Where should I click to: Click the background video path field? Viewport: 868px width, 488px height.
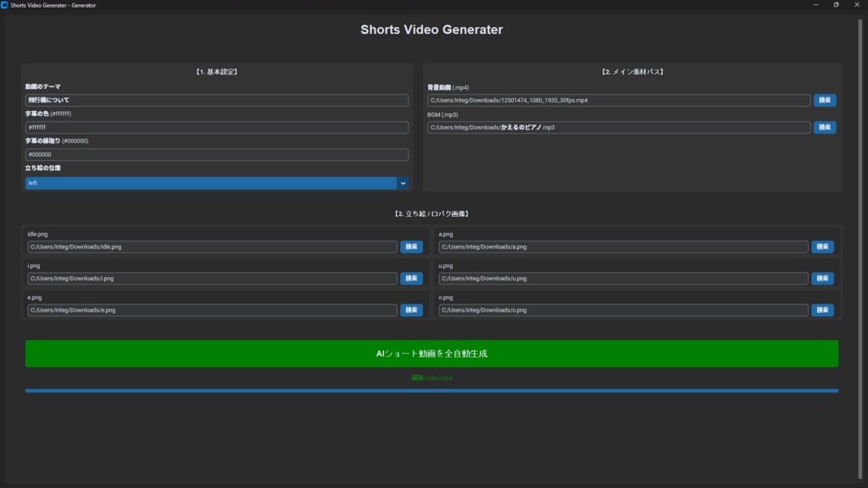coord(619,100)
